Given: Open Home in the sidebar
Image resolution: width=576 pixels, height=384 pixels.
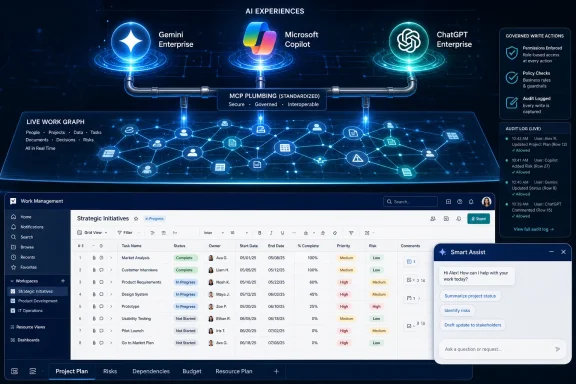Looking at the screenshot, I should pyautogui.click(x=21, y=217).
